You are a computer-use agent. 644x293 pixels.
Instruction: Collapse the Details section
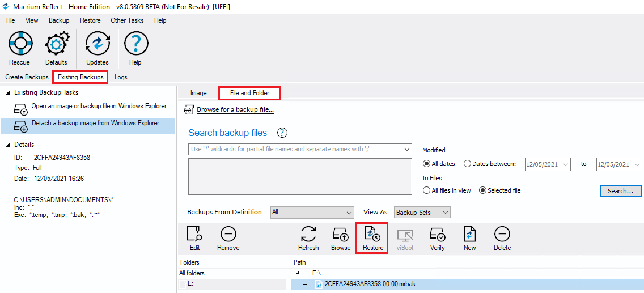[x=8, y=145]
